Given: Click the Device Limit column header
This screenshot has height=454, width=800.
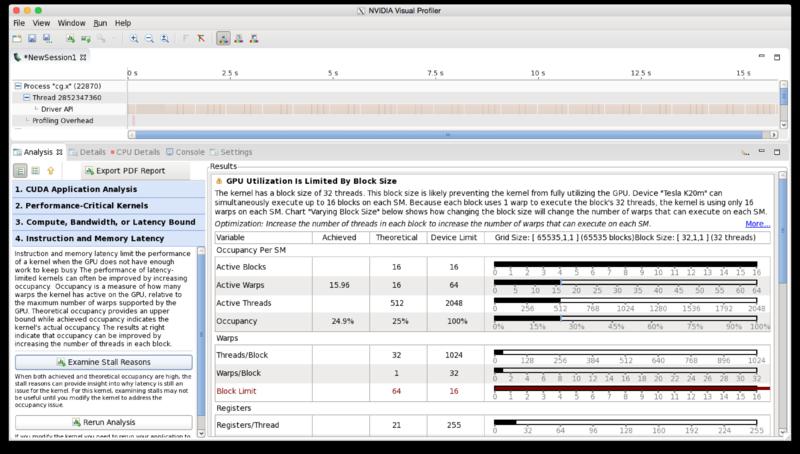Looking at the screenshot, I should (x=454, y=238).
